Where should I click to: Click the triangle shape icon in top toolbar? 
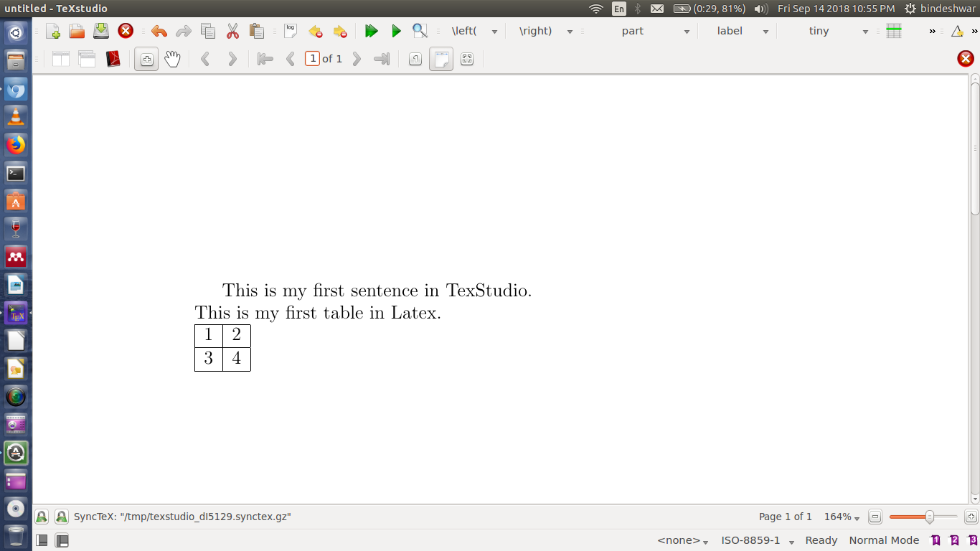[x=957, y=31]
